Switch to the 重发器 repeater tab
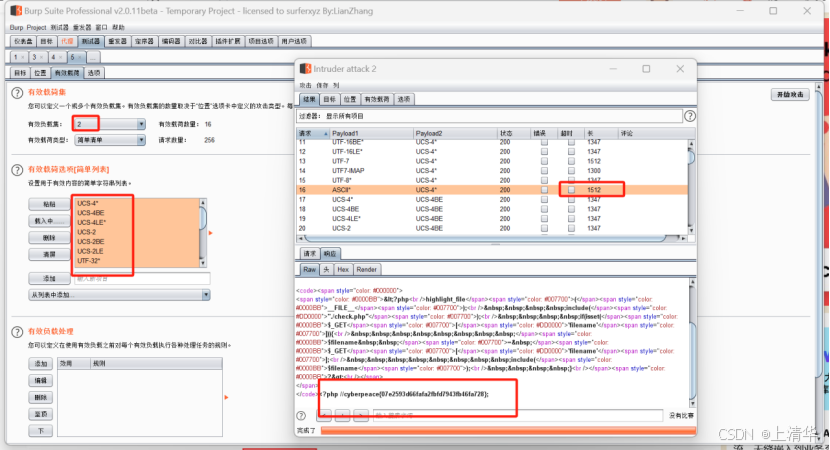This screenshot has width=830, height=450. pos(117,41)
